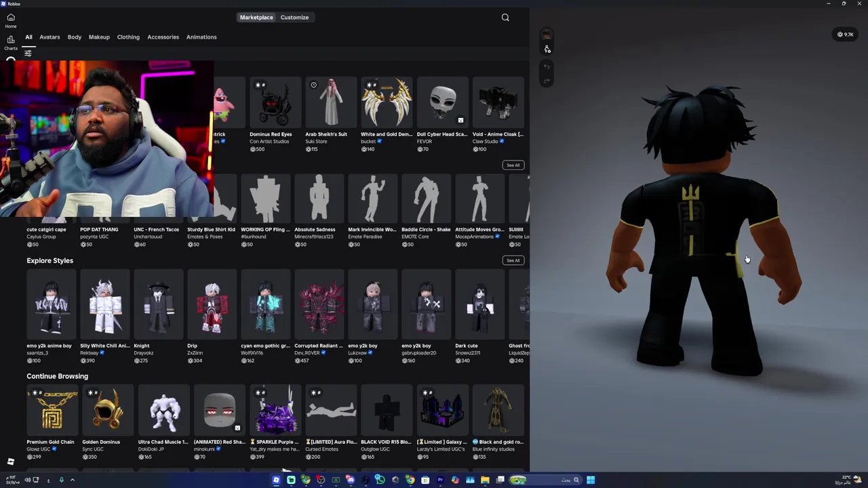Switch to the Marketplace tab

pyautogui.click(x=256, y=18)
